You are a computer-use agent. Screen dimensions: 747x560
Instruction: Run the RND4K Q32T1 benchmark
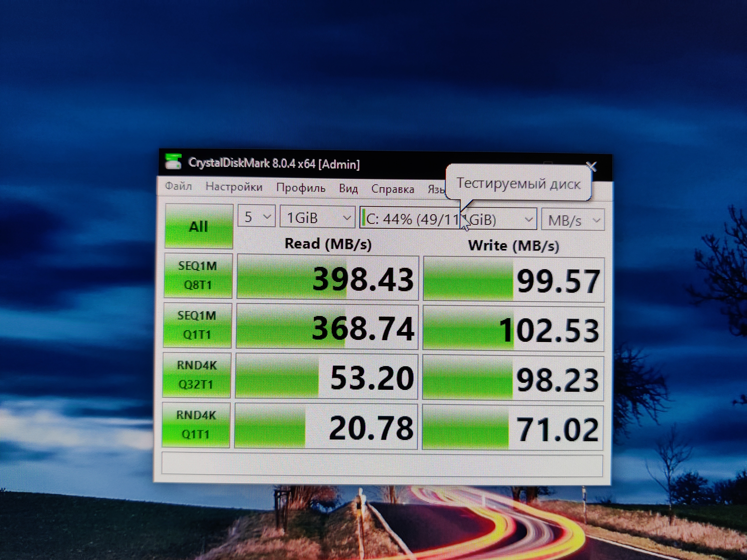[x=196, y=375]
